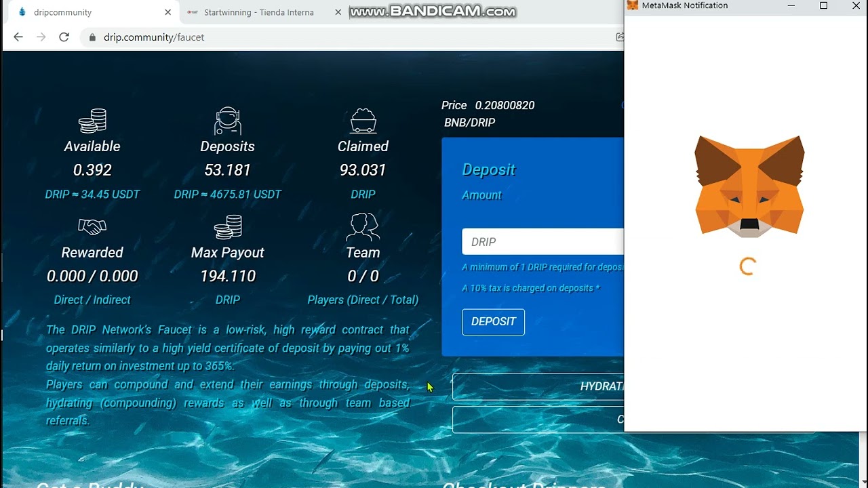Click the Rewarded value 0.000 / 0.000

coord(92,276)
